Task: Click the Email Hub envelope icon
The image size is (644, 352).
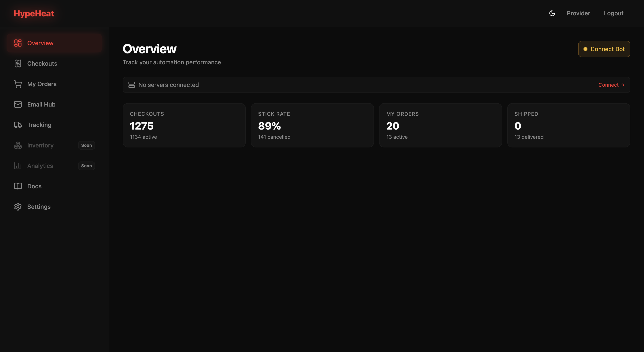Action: [x=18, y=104]
